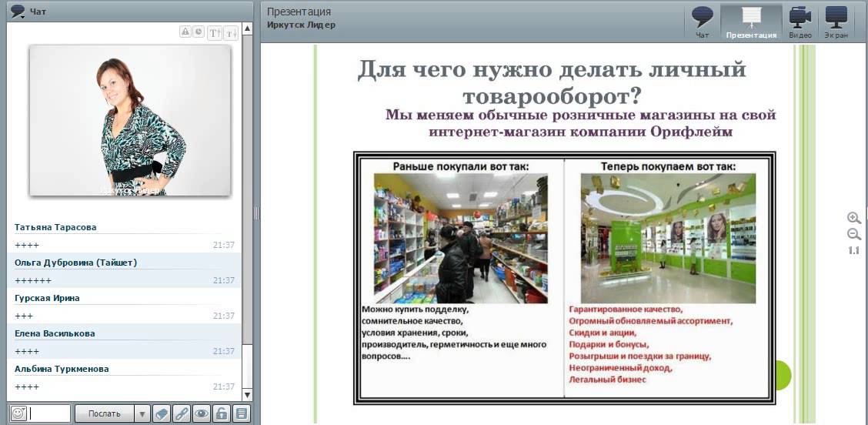Click the old store photo under 'Раньше покупали вот так'
The image size is (868, 425).
(461, 238)
